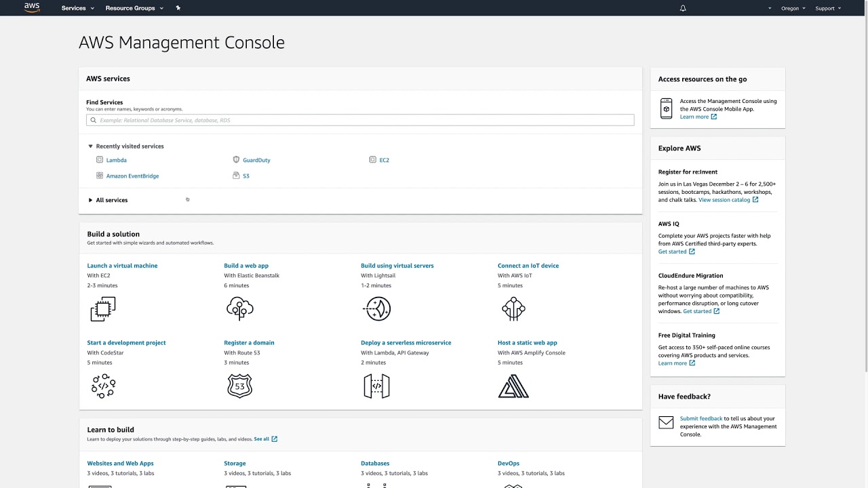
Task: Click Learn more under Free Digital Training
Action: (x=673, y=363)
